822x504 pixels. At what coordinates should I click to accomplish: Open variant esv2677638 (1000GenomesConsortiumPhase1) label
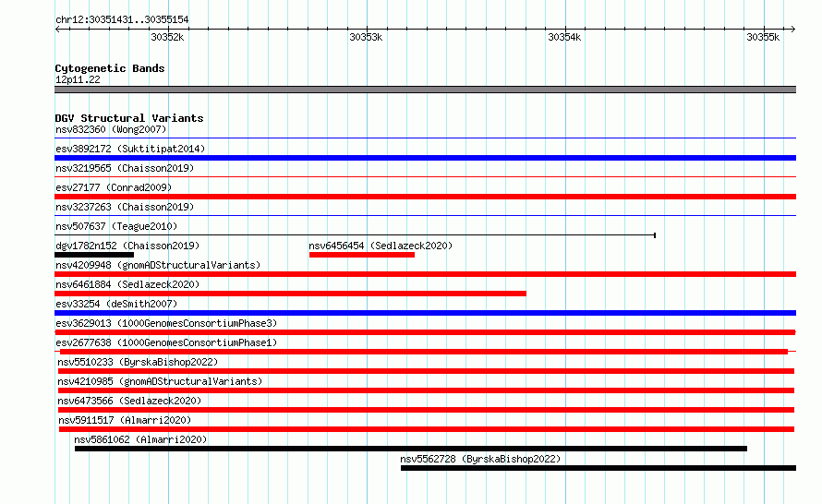(x=166, y=342)
